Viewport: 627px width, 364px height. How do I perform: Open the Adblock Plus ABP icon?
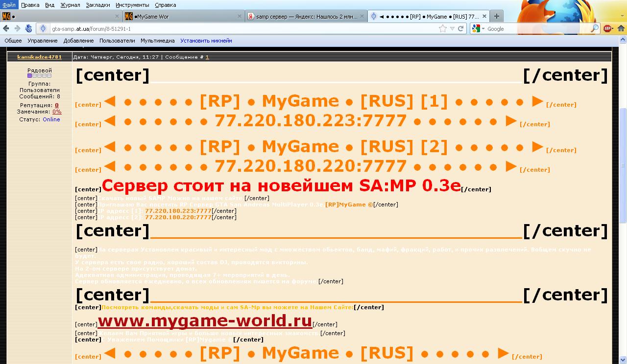pyautogui.click(x=608, y=29)
